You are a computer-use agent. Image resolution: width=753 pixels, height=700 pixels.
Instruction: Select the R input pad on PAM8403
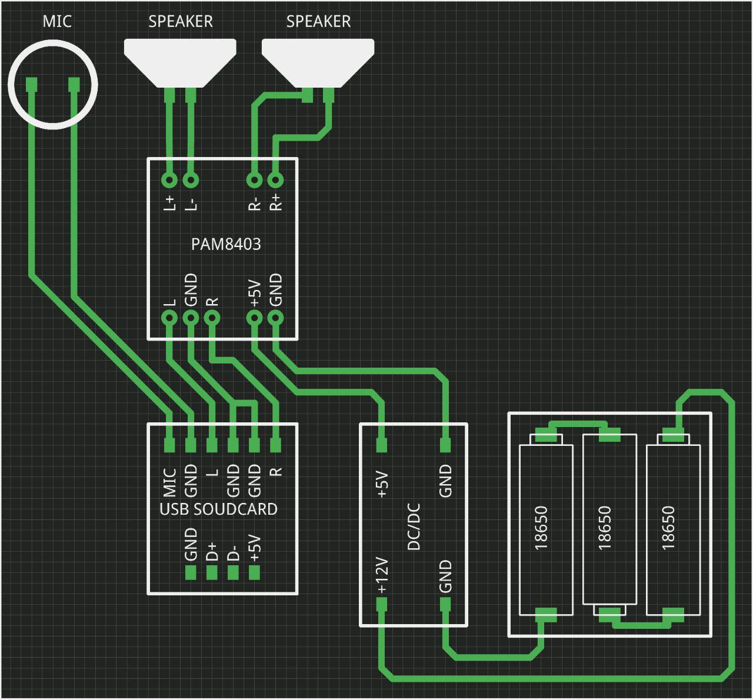(212, 318)
